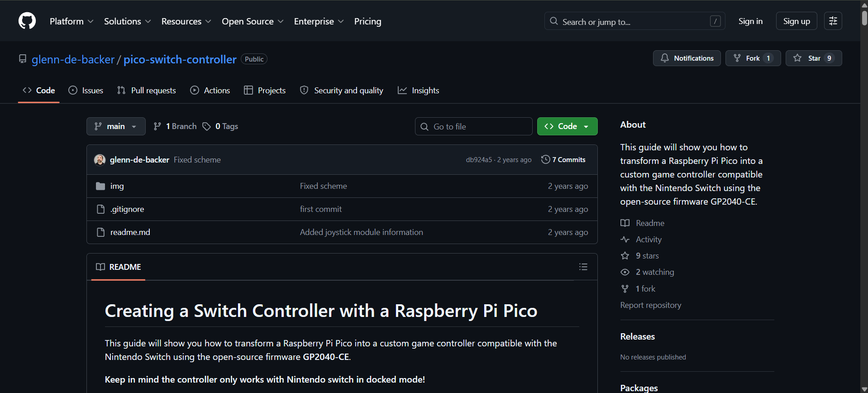Screen dimensions: 868x393
Task: Open the appearance settings icon button
Action: [833, 21]
